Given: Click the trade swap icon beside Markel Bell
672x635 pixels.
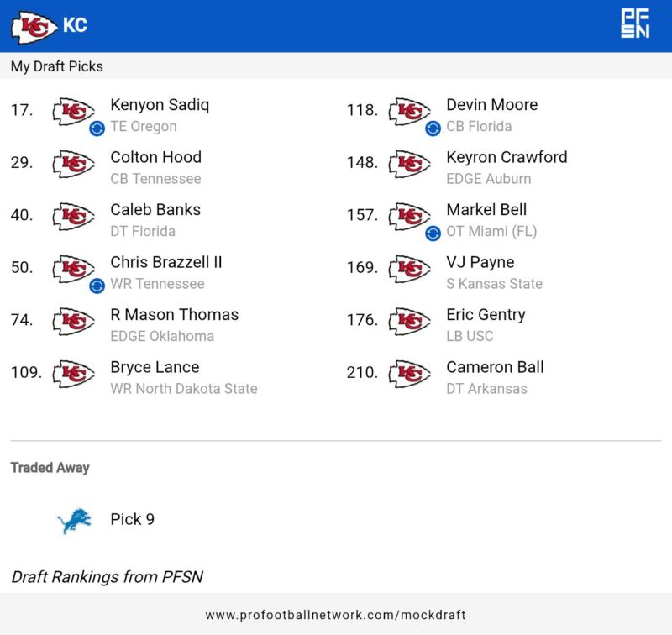Looking at the screenshot, I should (x=433, y=233).
